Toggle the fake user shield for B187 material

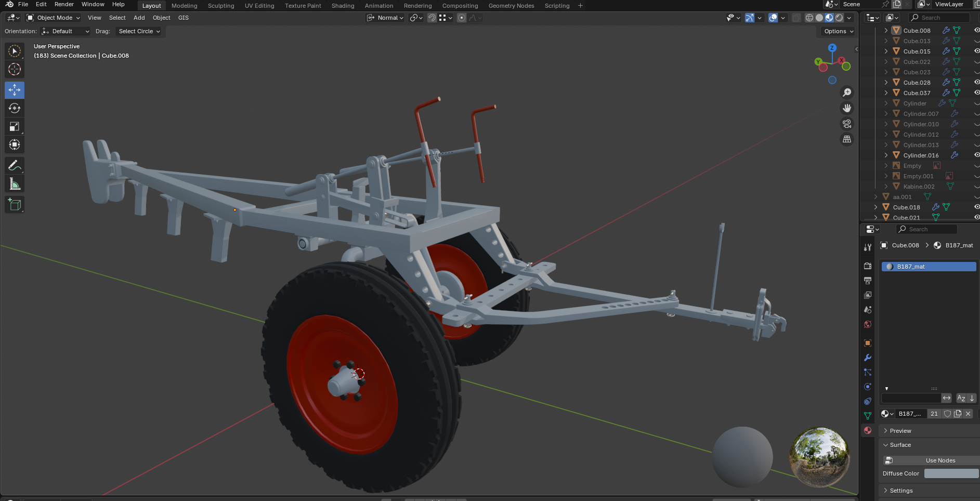pyautogui.click(x=947, y=414)
